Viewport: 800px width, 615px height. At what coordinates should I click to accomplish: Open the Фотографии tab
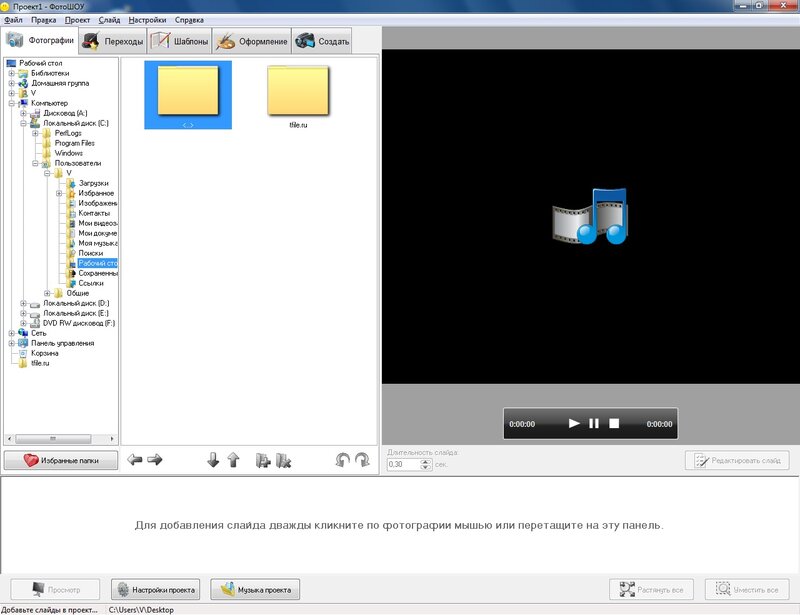point(40,40)
